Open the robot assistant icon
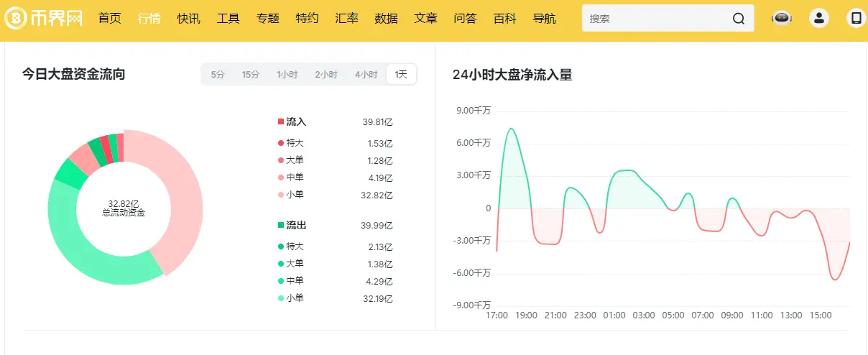Image resolution: width=868 pixels, height=355 pixels. [x=782, y=19]
